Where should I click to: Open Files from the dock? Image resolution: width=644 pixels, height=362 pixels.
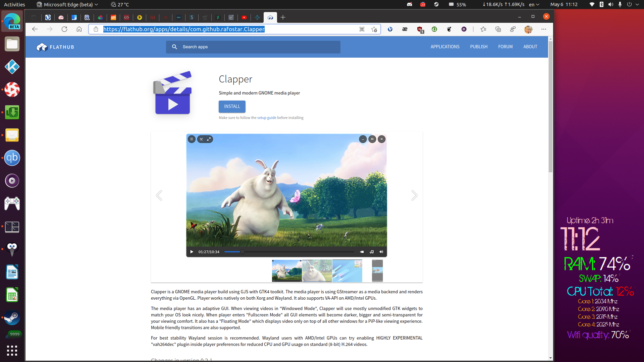click(x=12, y=44)
